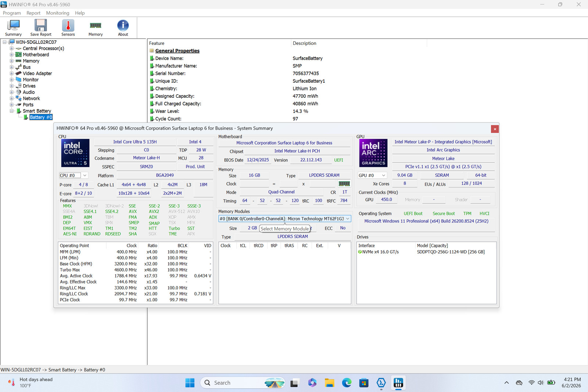Close the System Summary window
The width and height of the screenshot is (588, 392).
pos(495,129)
